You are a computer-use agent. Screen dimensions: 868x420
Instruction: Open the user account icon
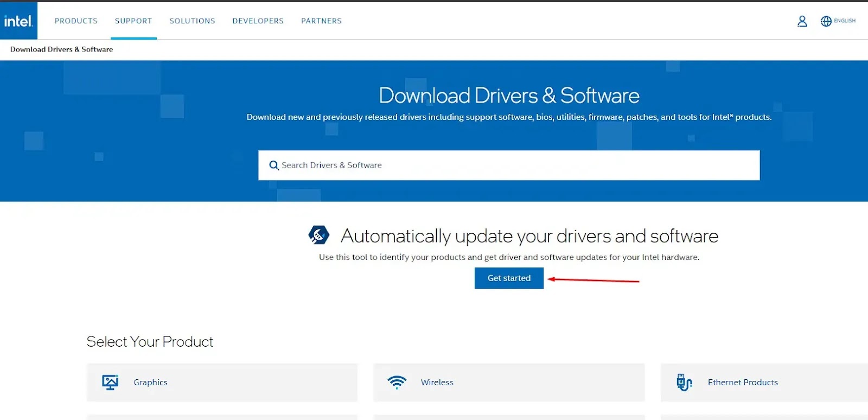[802, 21]
